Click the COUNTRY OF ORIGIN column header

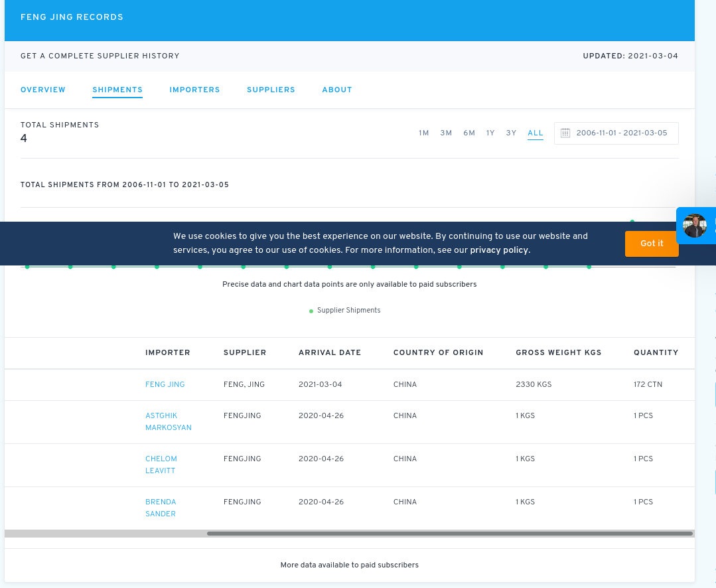click(x=439, y=352)
